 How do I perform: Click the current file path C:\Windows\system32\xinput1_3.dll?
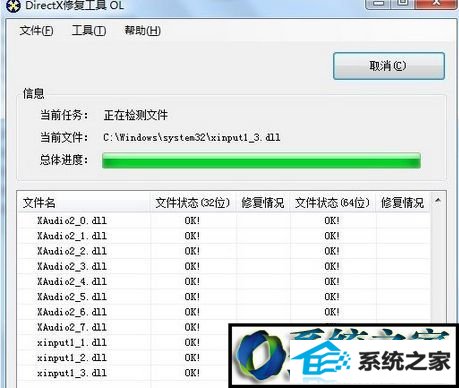tap(192, 137)
